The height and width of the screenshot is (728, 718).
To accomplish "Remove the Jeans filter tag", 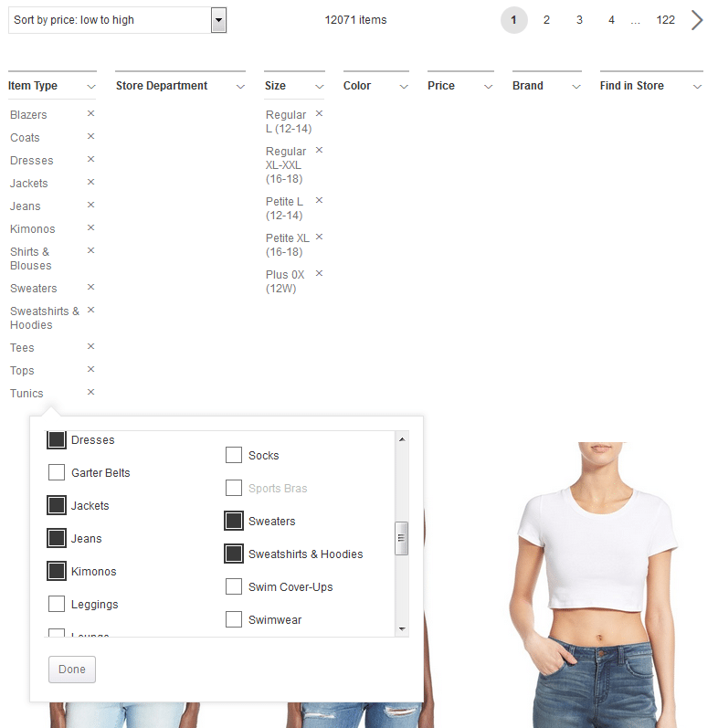I will [x=91, y=205].
